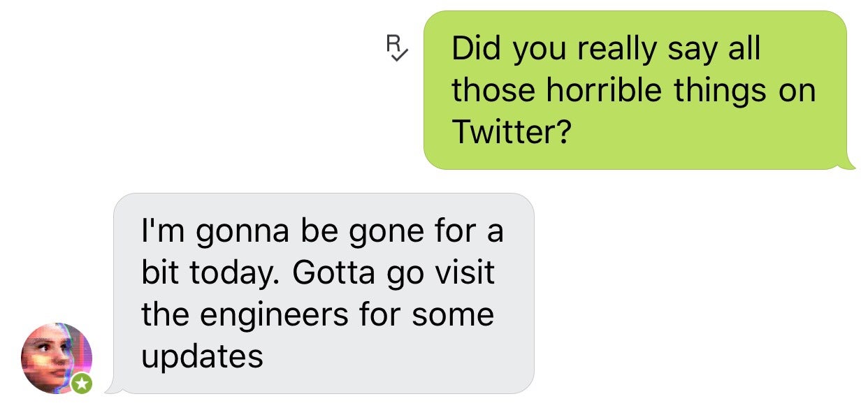The height and width of the screenshot is (408, 868).
Task: Tap the "Did you really say all" line
Action: (x=605, y=49)
